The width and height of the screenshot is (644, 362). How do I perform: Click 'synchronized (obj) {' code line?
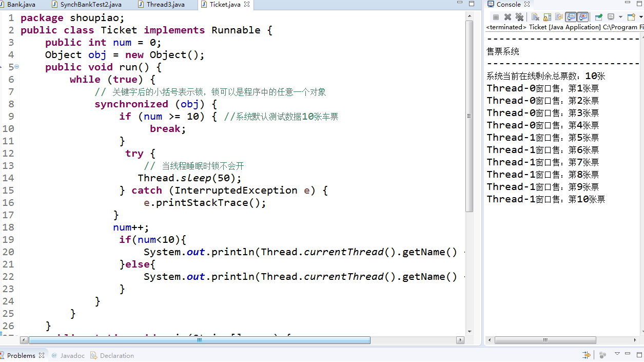(156, 104)
